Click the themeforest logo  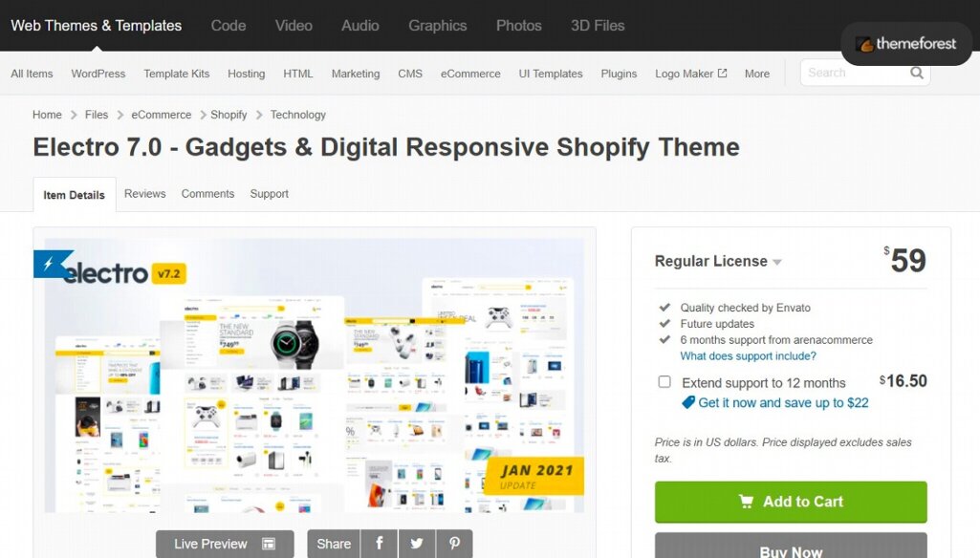[x=906, y=44]
